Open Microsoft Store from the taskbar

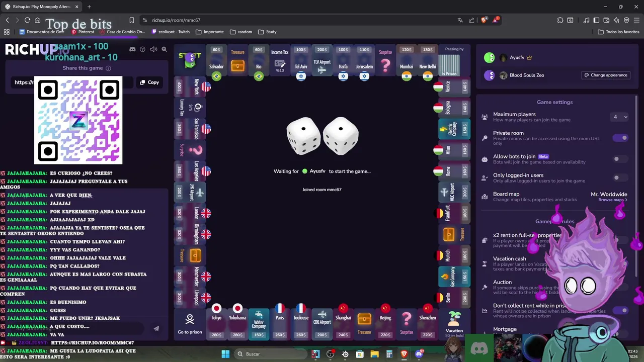click(x=360, y=354)
